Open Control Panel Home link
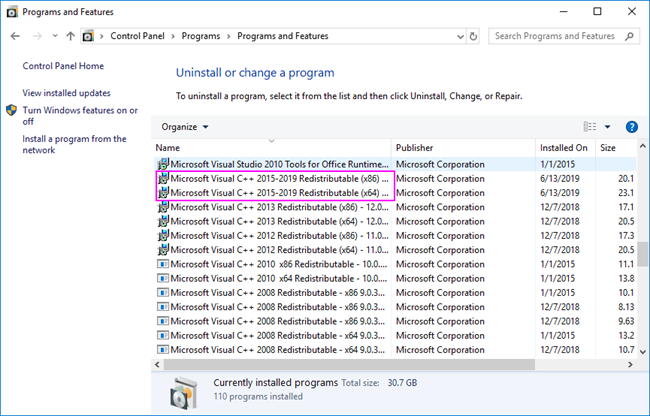 (62, 66)
